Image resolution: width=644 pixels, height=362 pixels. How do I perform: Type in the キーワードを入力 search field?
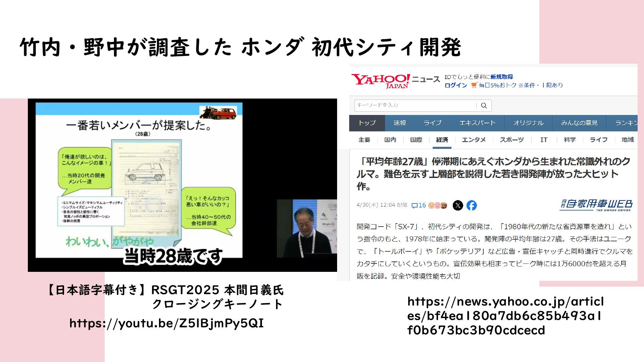pyautogui.click(x=415, y=105)
